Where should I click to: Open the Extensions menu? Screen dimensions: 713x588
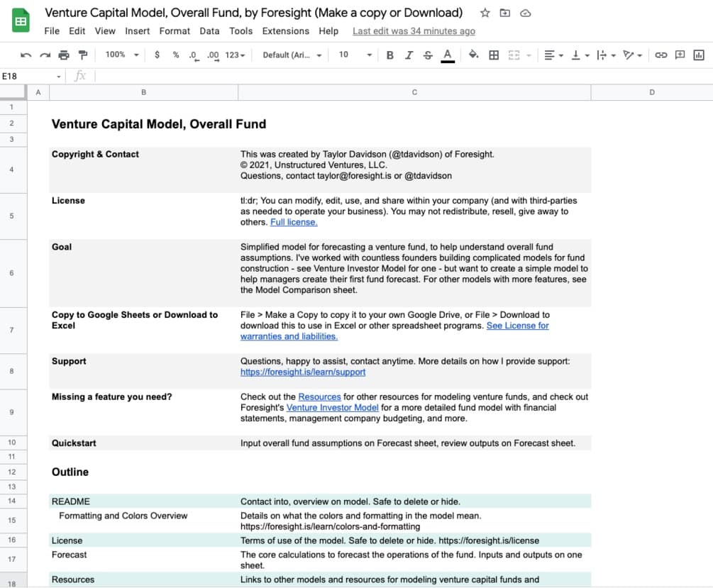(285, 31)
